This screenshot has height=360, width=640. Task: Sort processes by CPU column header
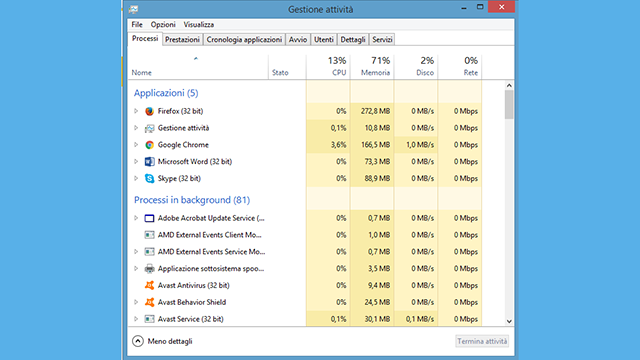[328, 67]
